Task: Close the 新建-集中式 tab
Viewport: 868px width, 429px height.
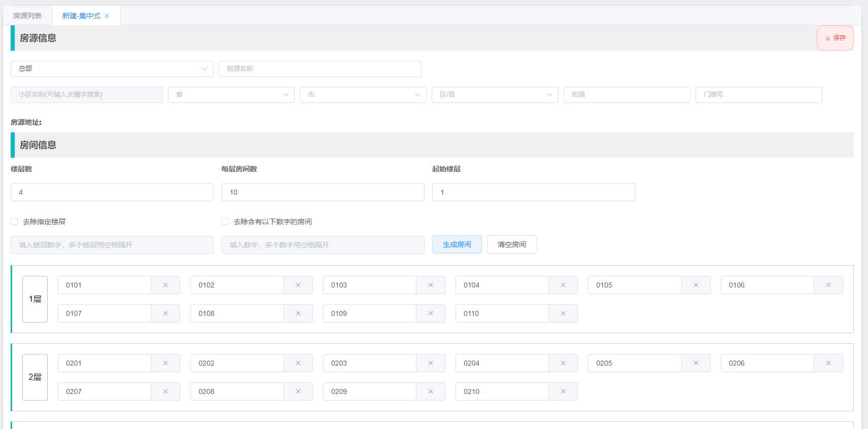Action: point(107,16)
